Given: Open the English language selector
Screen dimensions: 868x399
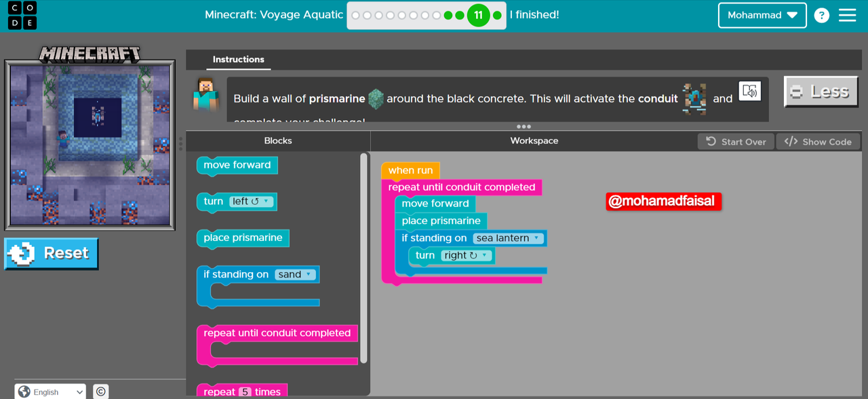Looking at the screenshot, I should (x=51, y=392).
